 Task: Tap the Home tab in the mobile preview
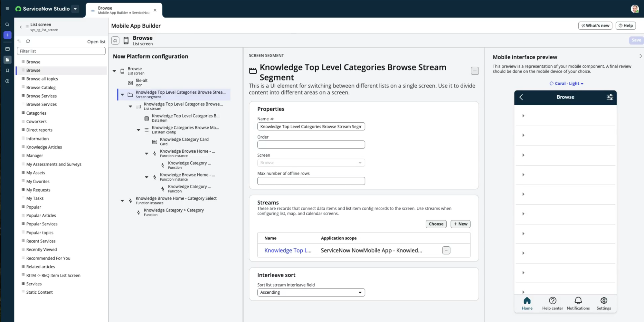pos(527,304)
